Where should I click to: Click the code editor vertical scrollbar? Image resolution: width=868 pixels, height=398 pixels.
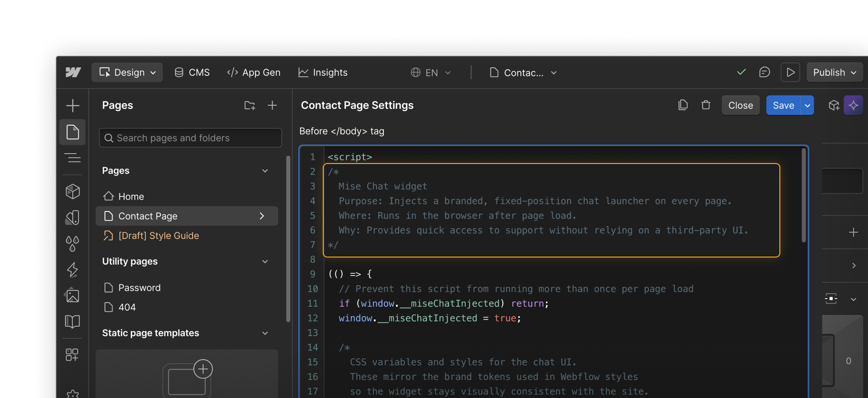[804, 195]
